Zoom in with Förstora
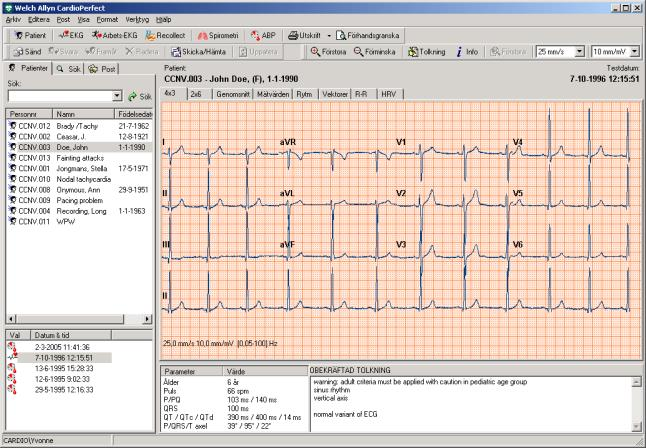The height and width of the screenshot is (448, 646). point(328,52)
